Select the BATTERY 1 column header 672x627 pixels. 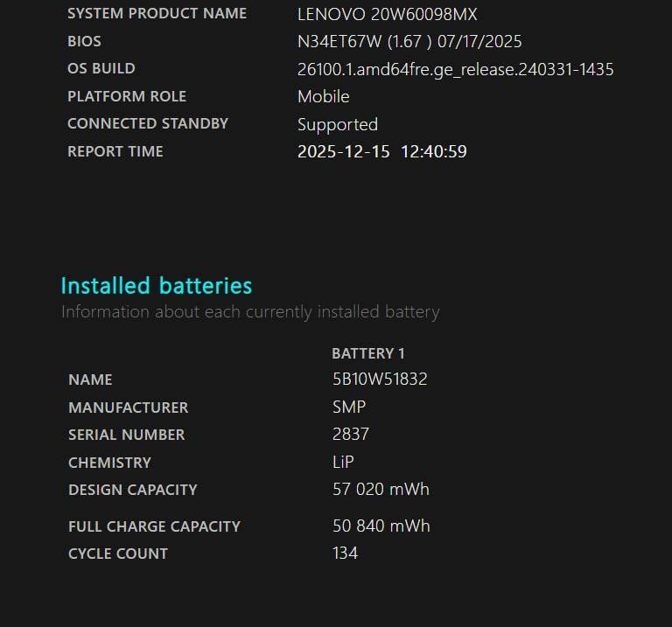(368, 353)
